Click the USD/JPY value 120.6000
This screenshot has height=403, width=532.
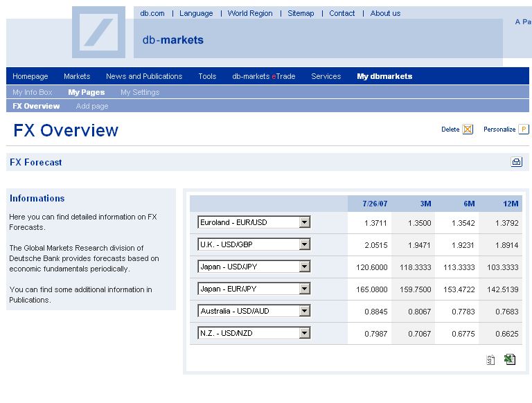372,267
